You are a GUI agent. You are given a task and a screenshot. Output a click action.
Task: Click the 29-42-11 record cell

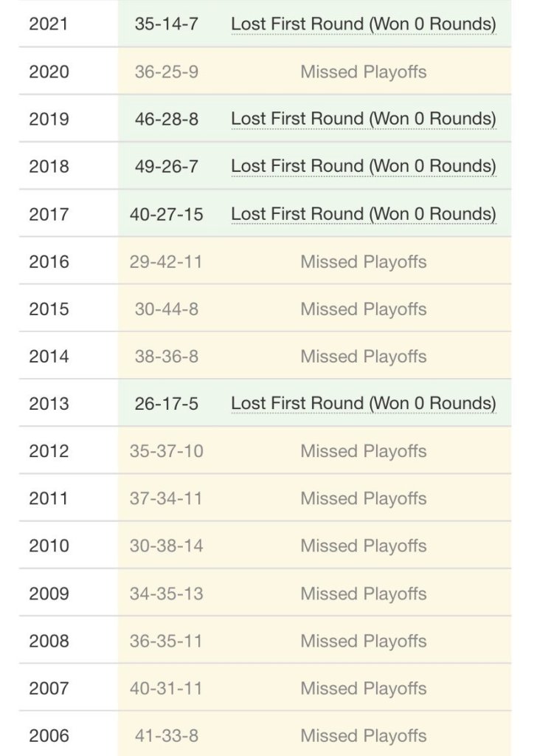click(166, 261)
